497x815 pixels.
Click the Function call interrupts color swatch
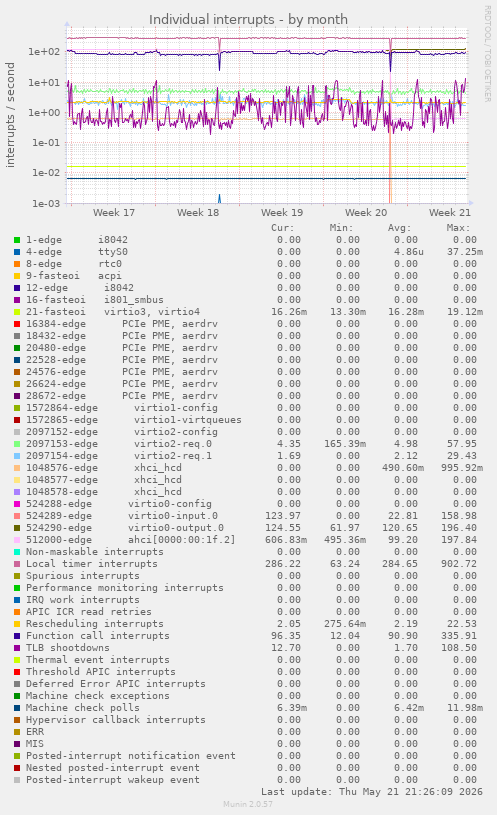click(x=17, y=636)
